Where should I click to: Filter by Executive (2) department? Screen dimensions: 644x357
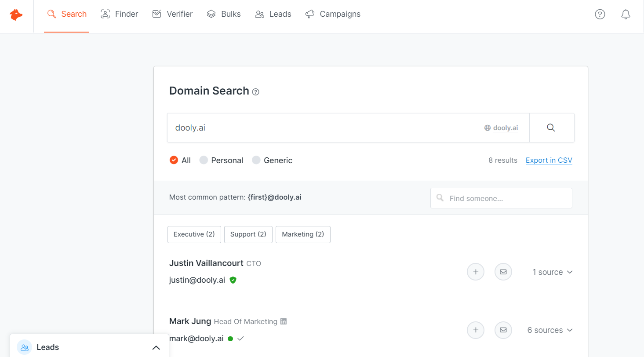tap(194, 234)
